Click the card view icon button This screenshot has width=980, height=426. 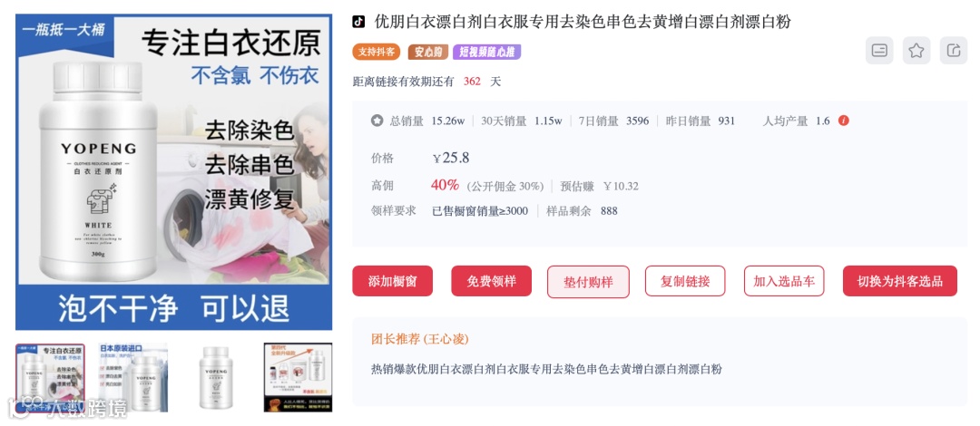pos(879,51)
